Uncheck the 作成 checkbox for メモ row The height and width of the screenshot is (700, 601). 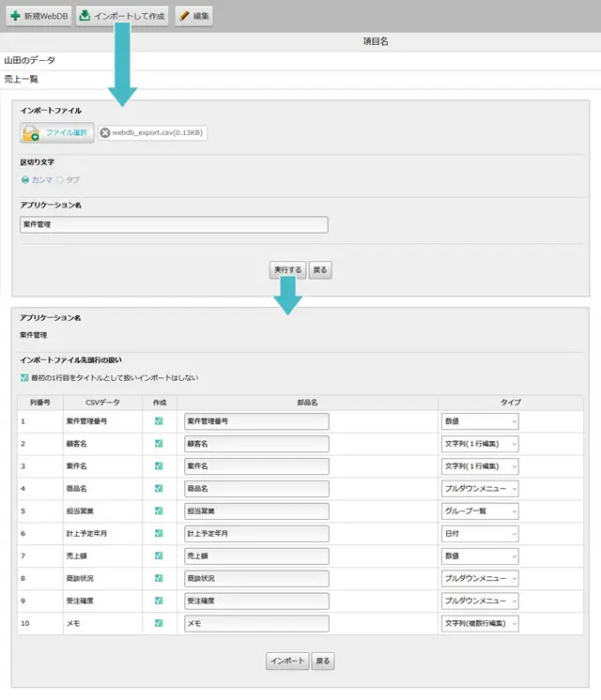pos(159,623)
